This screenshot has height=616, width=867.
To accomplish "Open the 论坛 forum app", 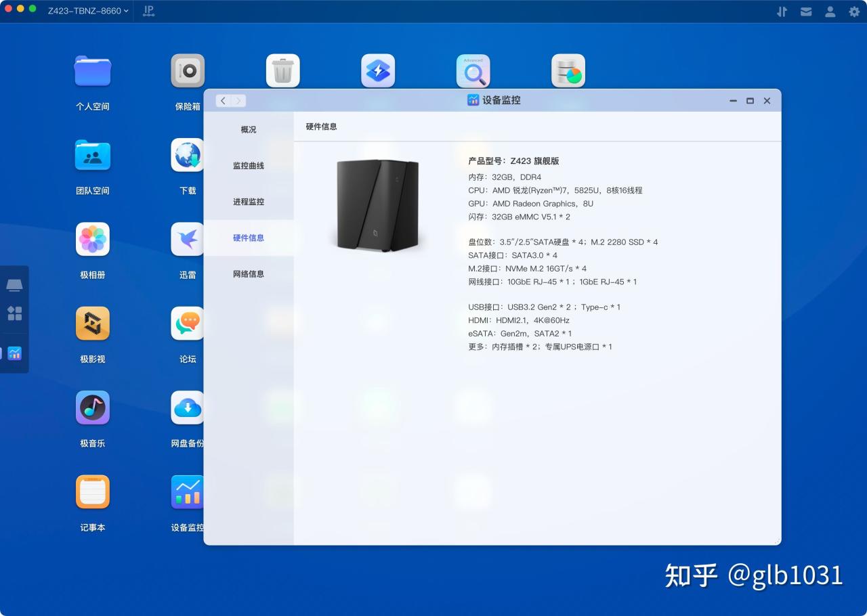I will pos(188,323).
